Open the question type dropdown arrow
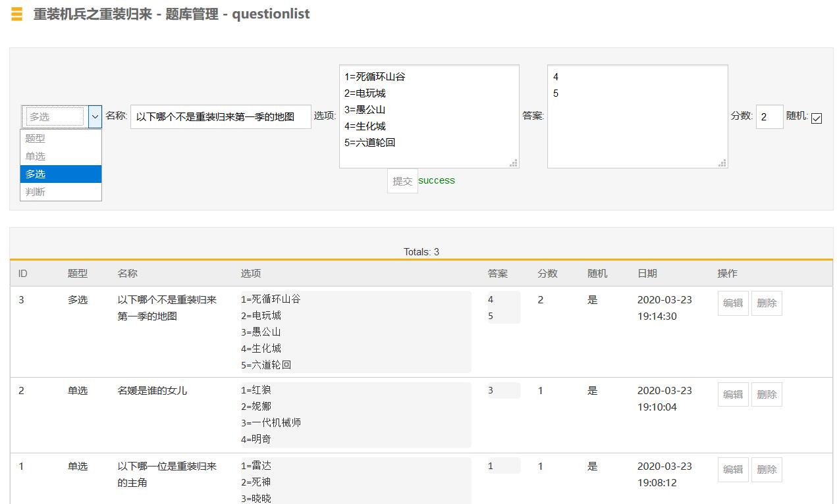837x504 pixels. pyautogui.click(x=95, y=116)
